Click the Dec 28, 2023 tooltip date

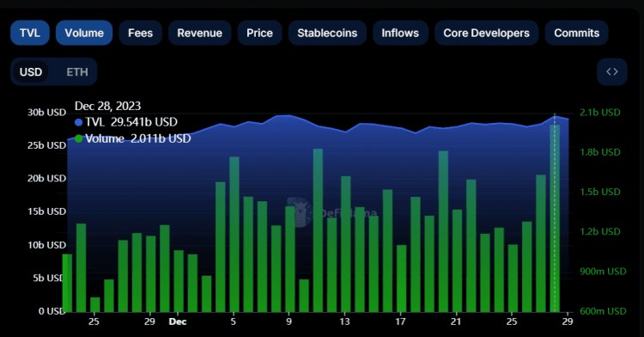point(107,106)
